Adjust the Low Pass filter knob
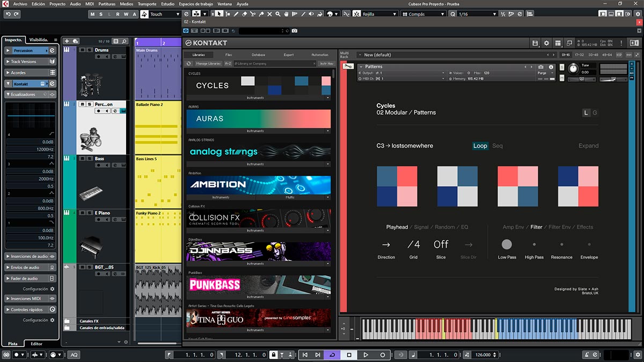644x362 pixels. point(507,245)
